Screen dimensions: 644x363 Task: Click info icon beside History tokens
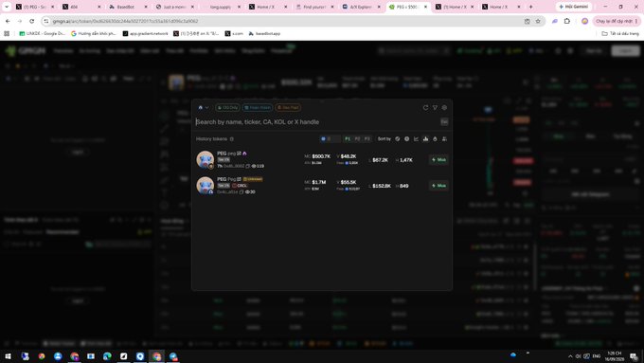click(232, 139)
